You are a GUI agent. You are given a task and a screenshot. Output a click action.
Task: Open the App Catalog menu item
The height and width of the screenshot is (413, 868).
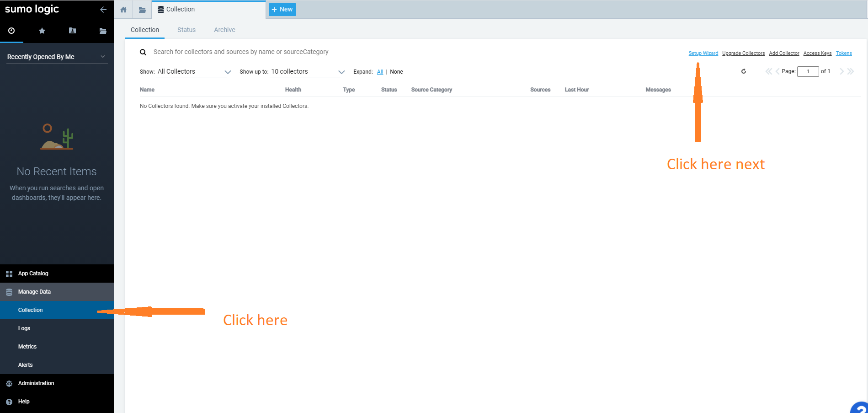[57, 274]
